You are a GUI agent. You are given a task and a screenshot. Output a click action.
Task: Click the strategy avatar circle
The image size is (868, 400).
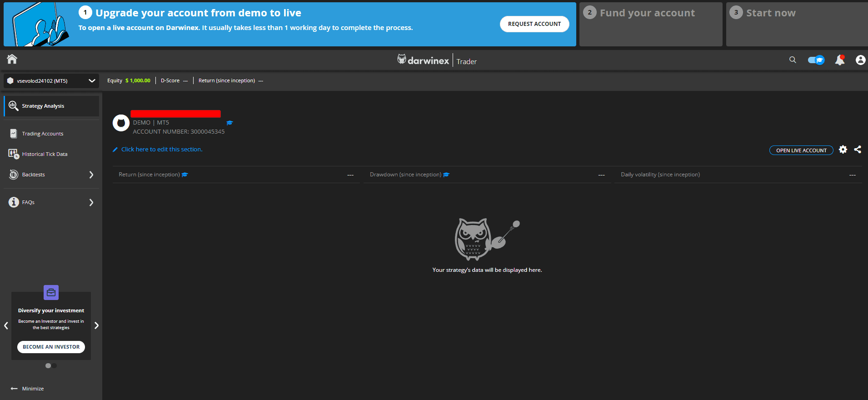coord(121,123)
